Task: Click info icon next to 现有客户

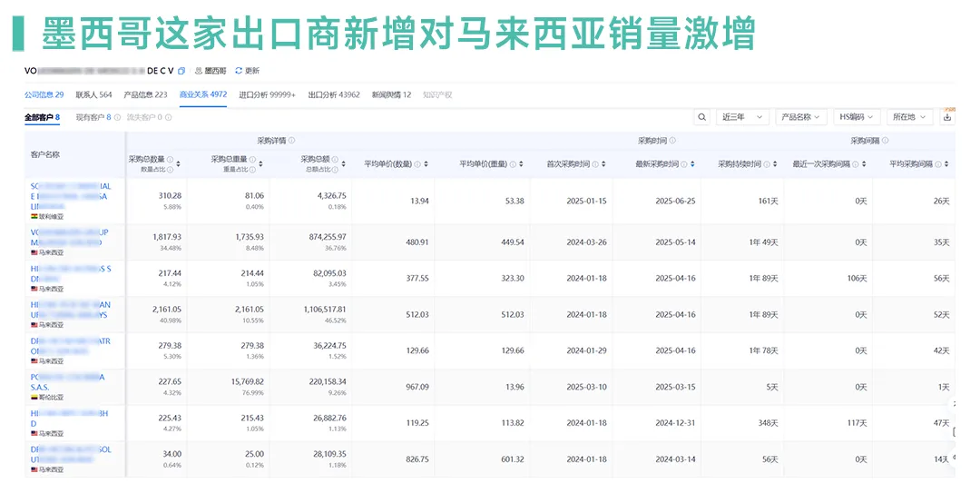Action: (118, 117)
